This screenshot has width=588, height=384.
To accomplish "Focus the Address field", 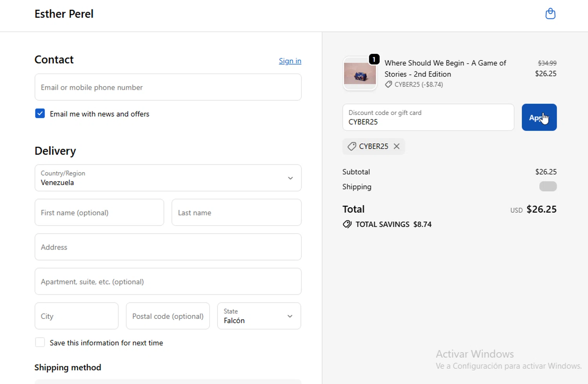I will click(168, 247).
